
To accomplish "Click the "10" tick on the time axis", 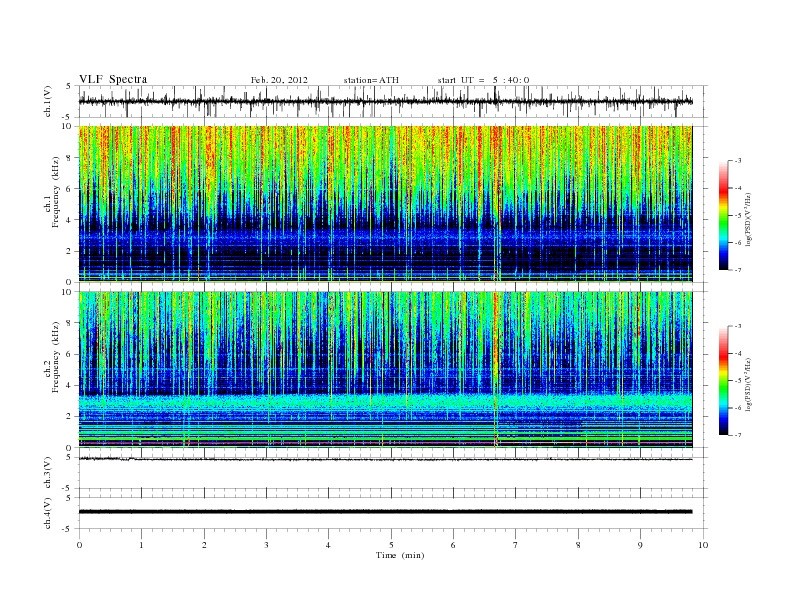I will [x=703, y=545].
